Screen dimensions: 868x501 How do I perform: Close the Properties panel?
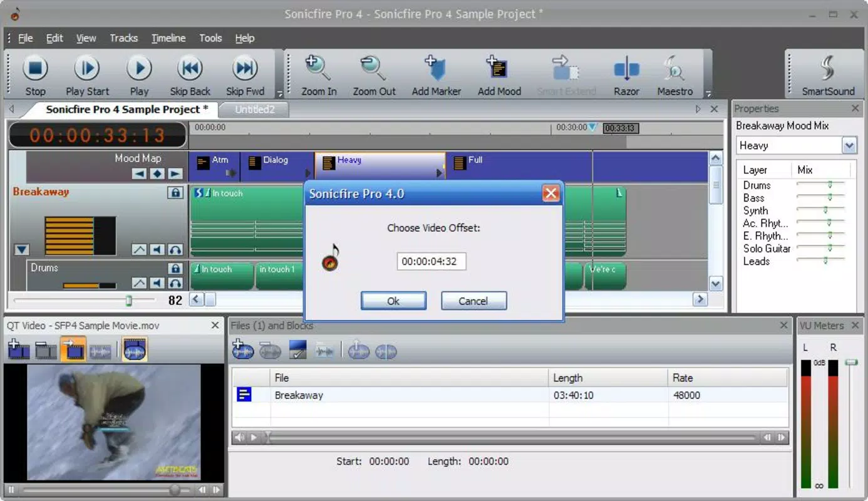[x=855, y=109]
